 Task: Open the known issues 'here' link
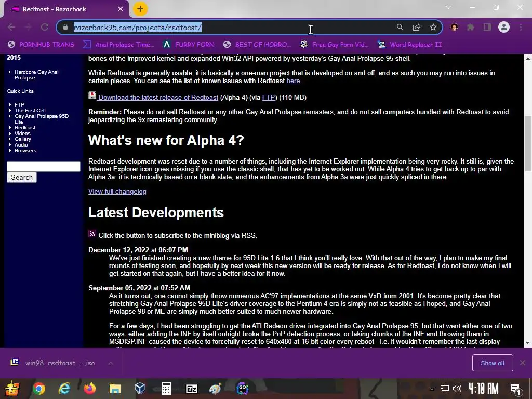coord(293,81)
